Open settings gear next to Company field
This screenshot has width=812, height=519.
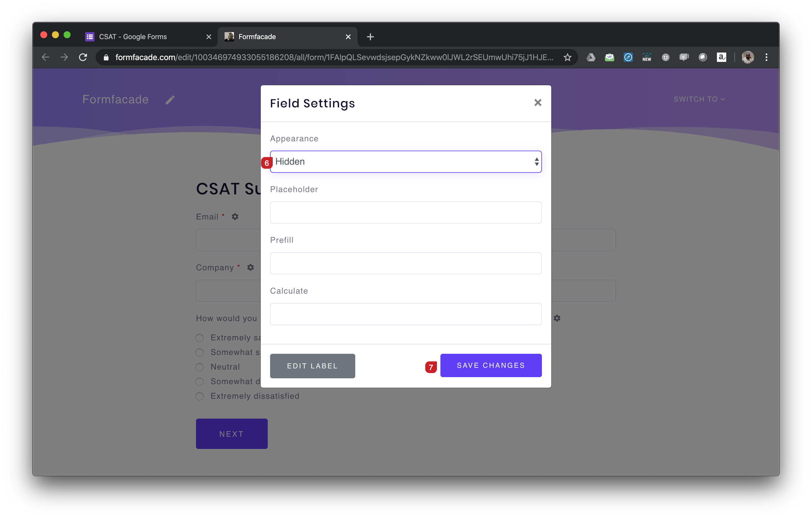(250, 268)
